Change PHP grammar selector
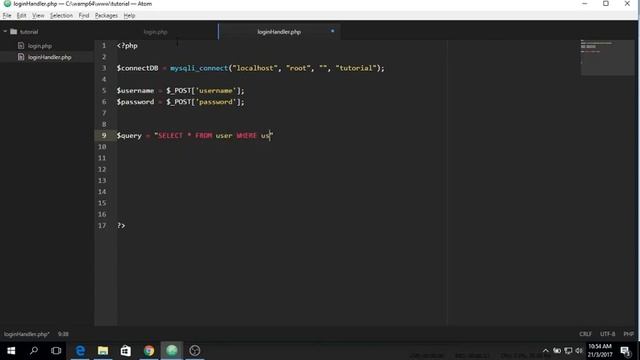This screenshot has height=360, width=640. pos(628,334)
